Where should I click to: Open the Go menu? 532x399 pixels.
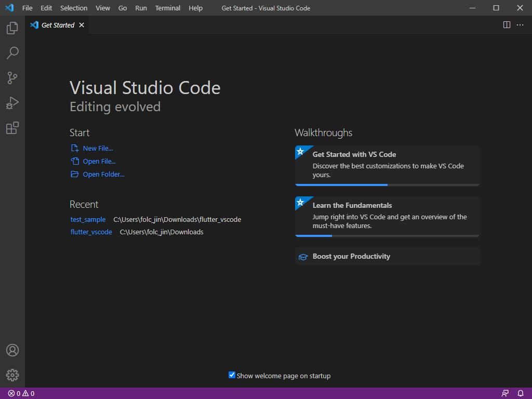123,8
